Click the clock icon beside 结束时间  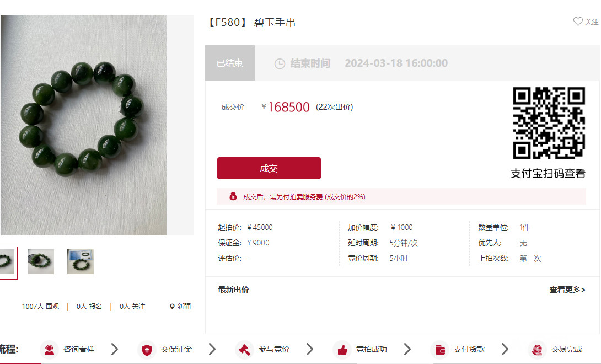[280, 63]
